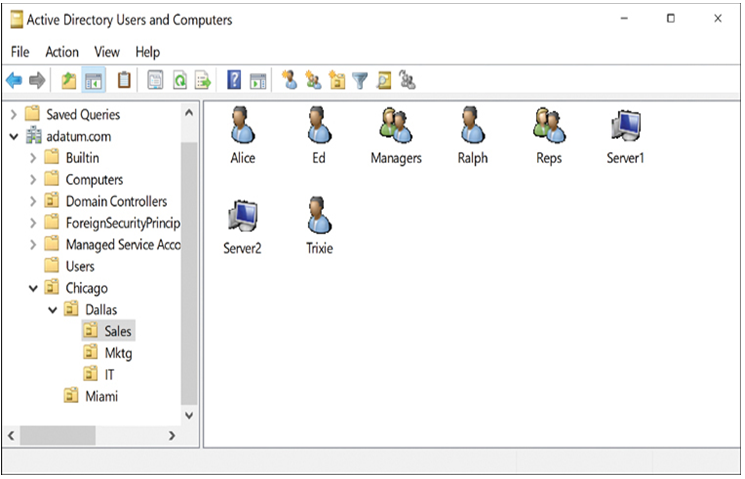Click the funnel Filter Options icon
The image size is (745, 479).
point(360,80)
